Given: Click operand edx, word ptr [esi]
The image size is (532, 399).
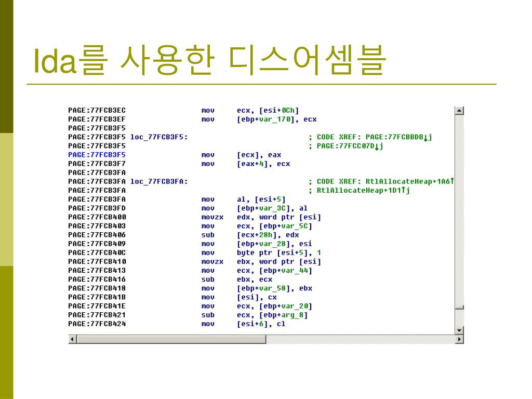Looking at the screenshot, I should [279, 217].
